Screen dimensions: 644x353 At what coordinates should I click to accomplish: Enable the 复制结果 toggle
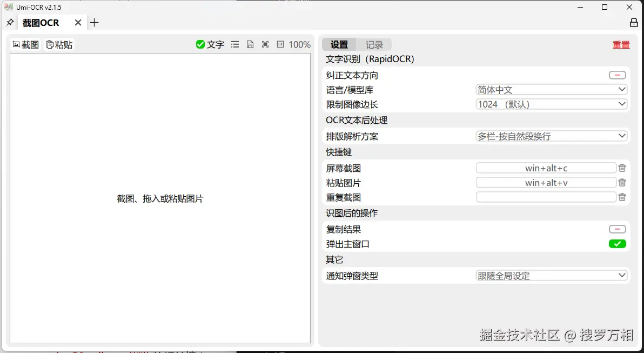click(x=618, y=229)
